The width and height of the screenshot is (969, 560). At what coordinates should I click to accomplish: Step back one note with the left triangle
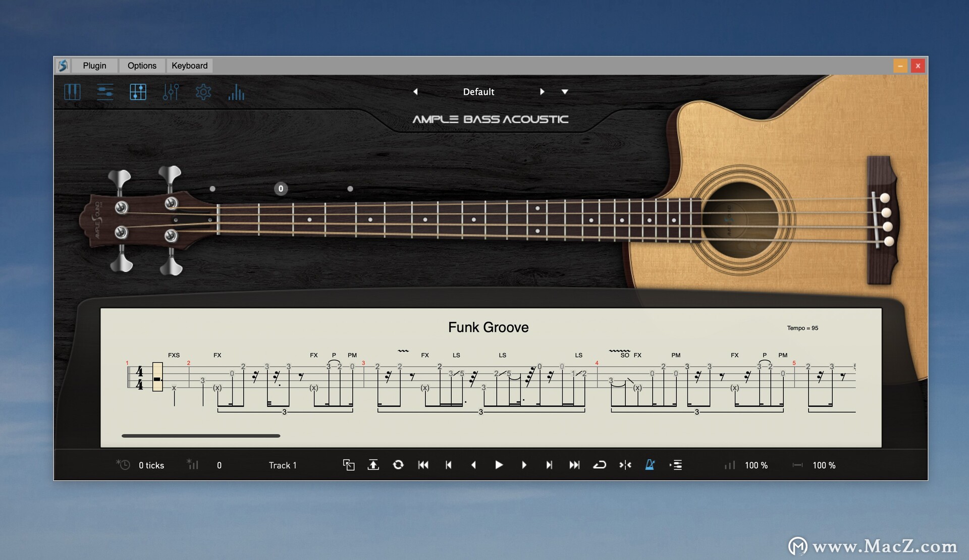(473, 465)
